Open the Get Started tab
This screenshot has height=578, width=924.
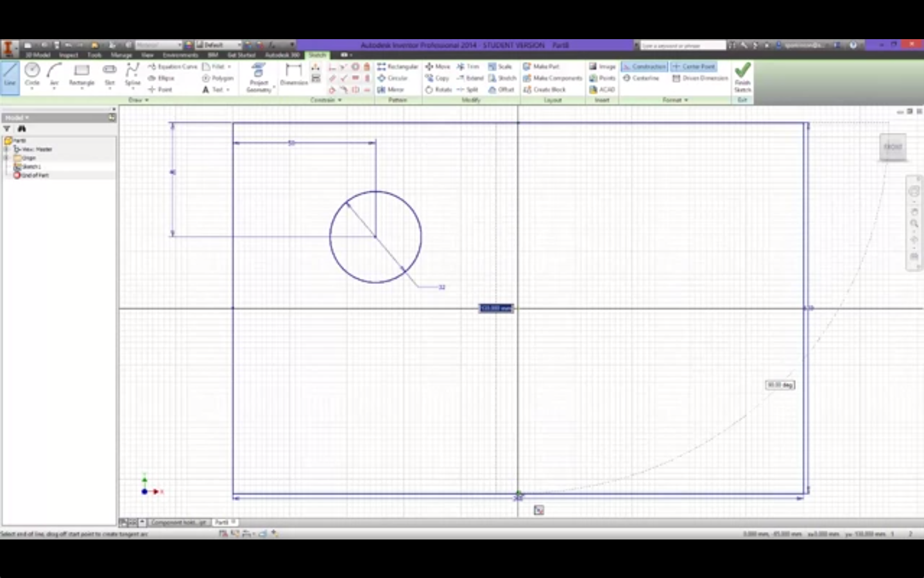pos(241,55)
